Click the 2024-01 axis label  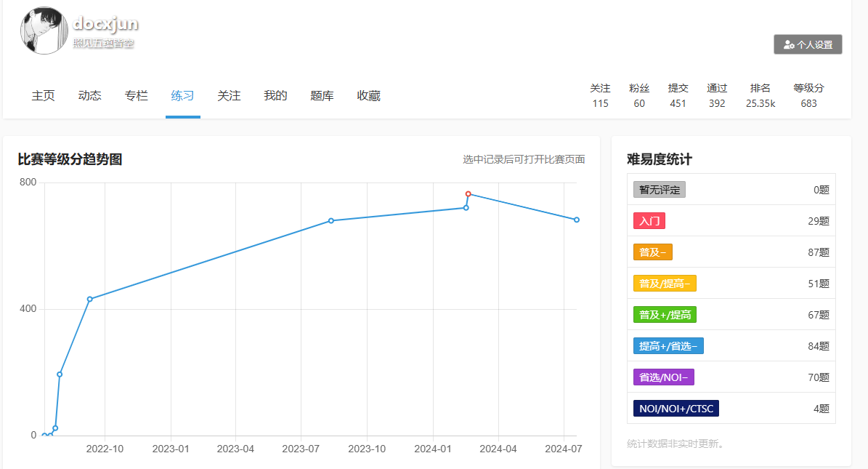point(433,449)
